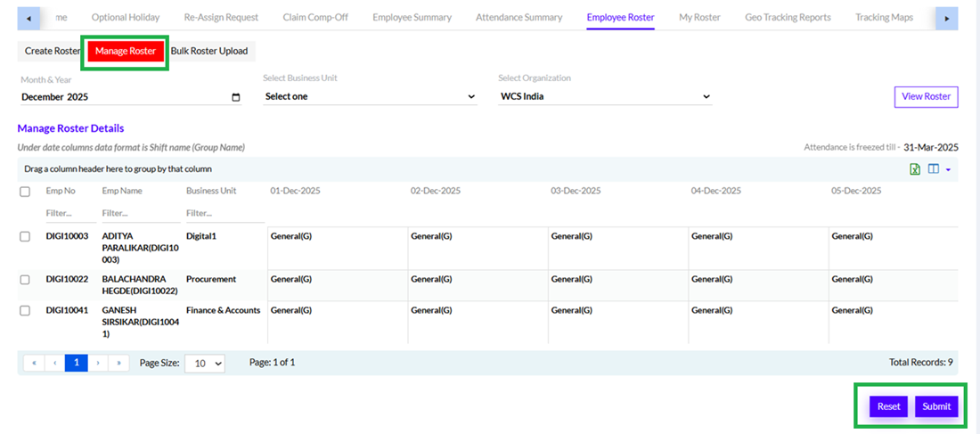
Task: Expand the Select Business Unit dropdown
Action: 370,96
